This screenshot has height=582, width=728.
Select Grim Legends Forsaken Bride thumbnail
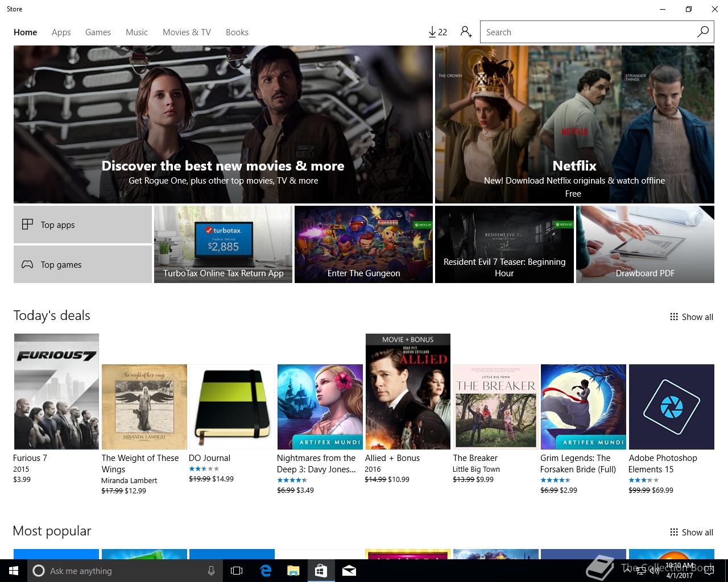584,407
